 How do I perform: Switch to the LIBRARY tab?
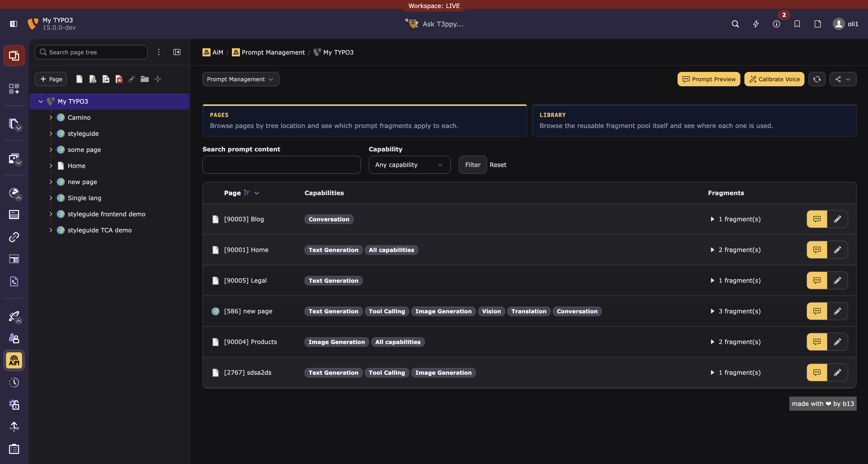coord(694,121)
